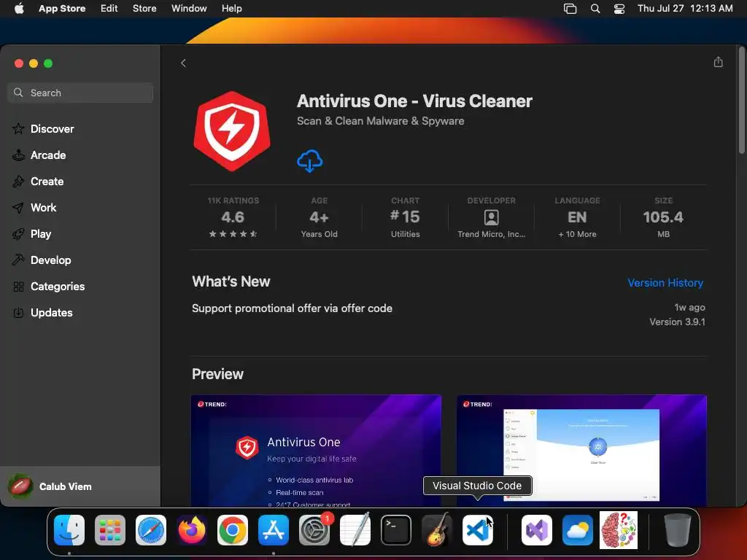This screenshot has height=560, width=747.
Task: Open the Weather app from the Dock
Action: (x=578, y=530)
